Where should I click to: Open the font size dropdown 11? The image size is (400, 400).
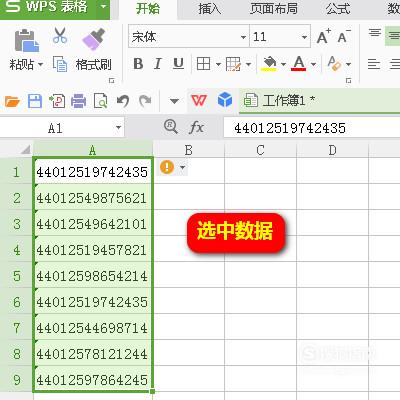[x=304, y=37]
